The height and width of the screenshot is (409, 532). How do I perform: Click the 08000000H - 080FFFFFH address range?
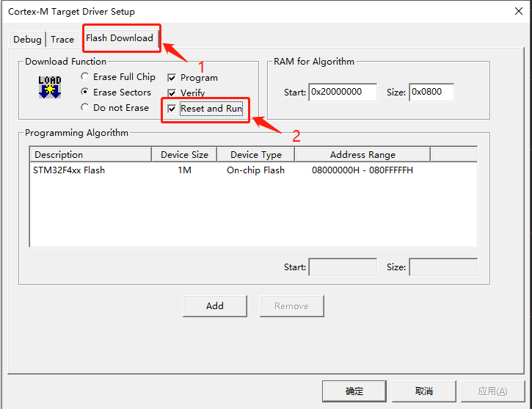[x=362, y=170]
